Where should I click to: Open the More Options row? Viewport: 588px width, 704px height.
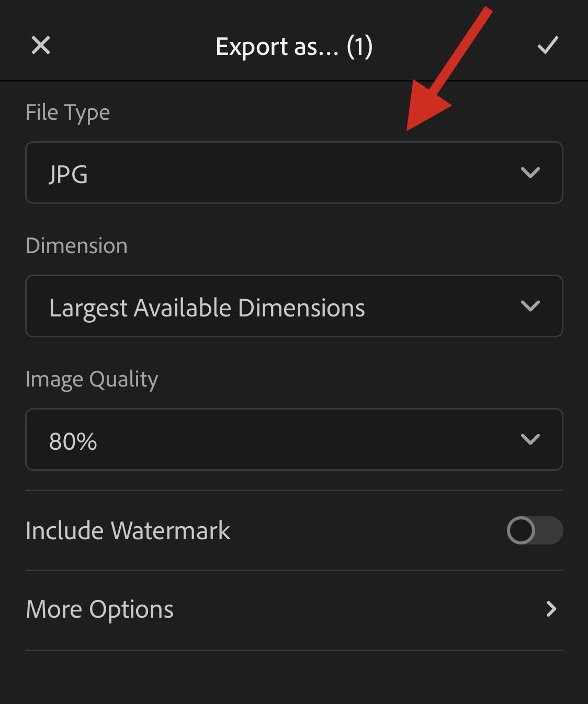293,609
